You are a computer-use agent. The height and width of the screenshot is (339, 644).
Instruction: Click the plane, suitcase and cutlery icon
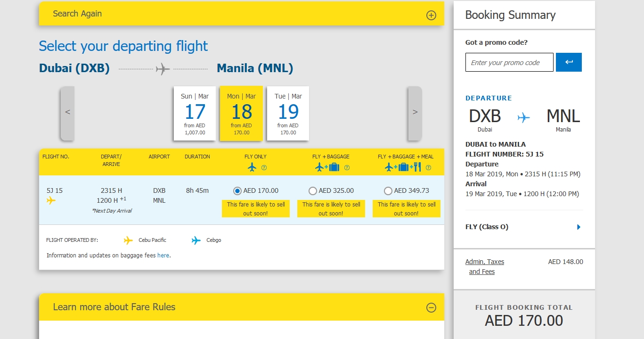[x=403, y=167]
